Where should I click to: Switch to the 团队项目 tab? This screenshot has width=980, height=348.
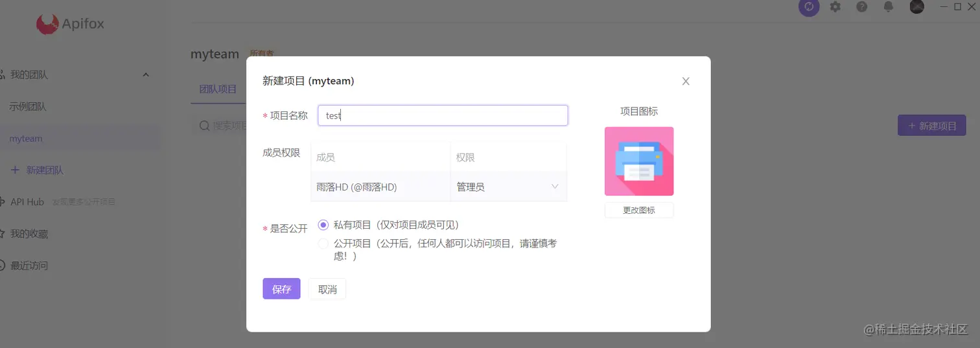(218, 89)
